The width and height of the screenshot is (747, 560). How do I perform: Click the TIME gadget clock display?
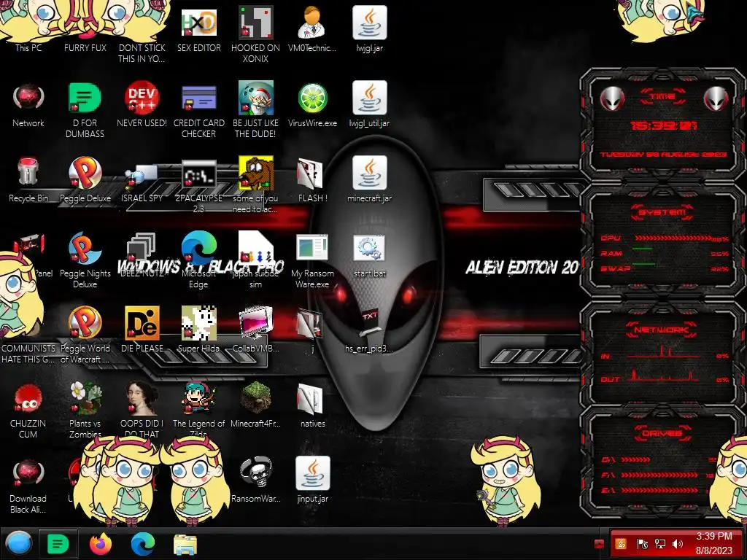click(663, 125)
